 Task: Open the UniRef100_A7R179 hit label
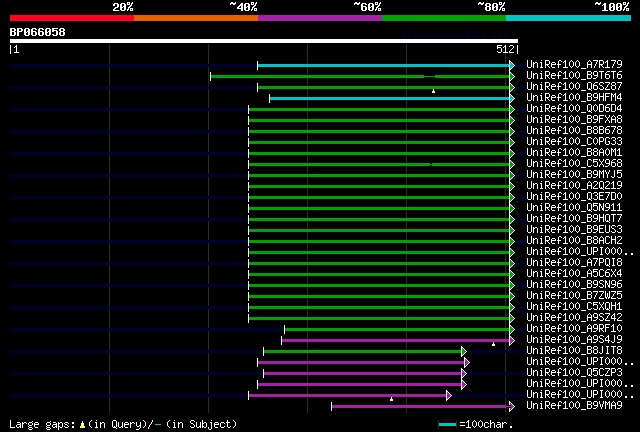click(574, 65)
